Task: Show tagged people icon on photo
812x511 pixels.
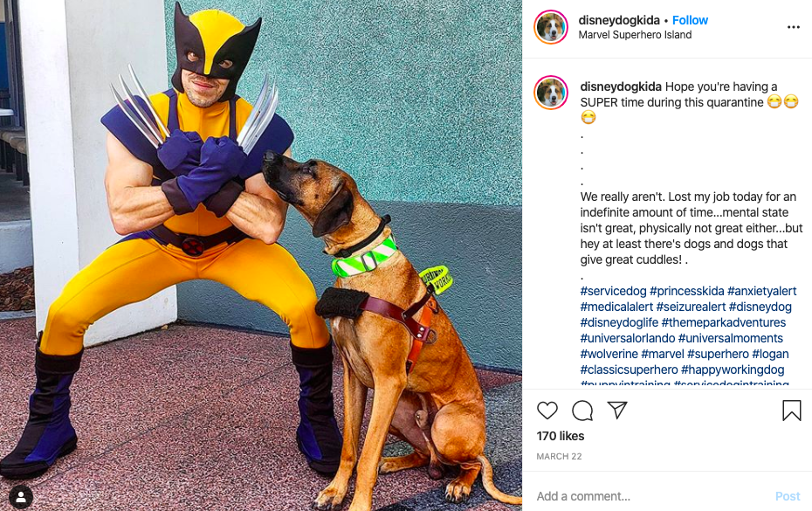Action: coord(21,497)
